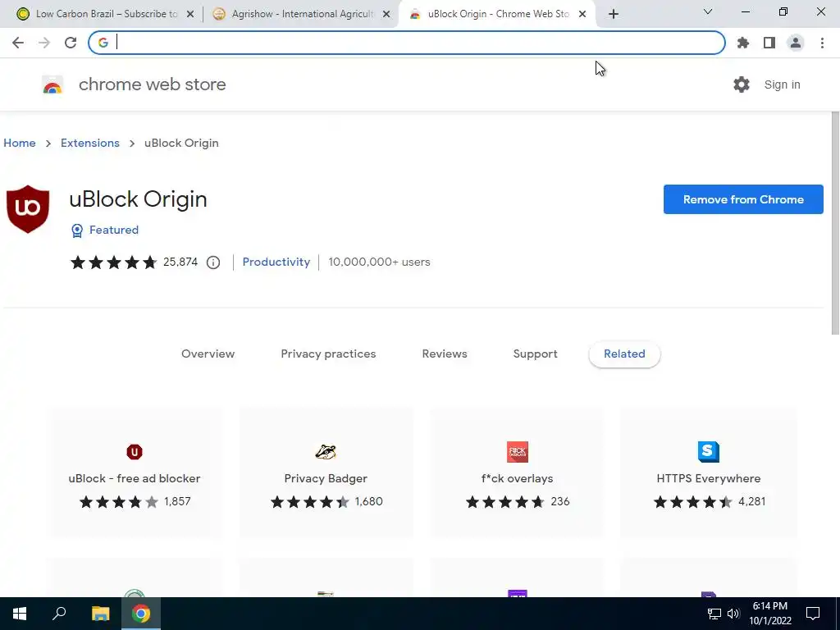Close the uBlock Origin tab
The width and height of the screenshot is (840, 630).
pyautogui.click(x=582, y=15)
